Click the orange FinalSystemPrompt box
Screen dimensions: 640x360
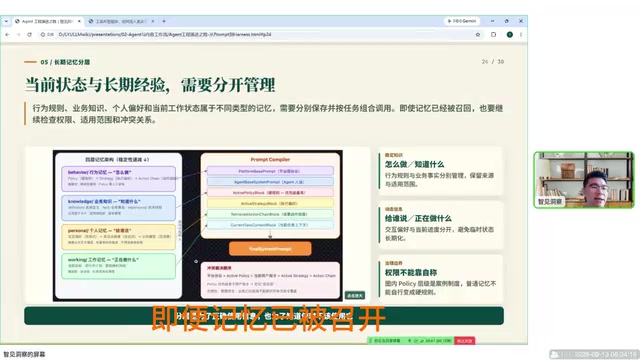tap(270, 249)
